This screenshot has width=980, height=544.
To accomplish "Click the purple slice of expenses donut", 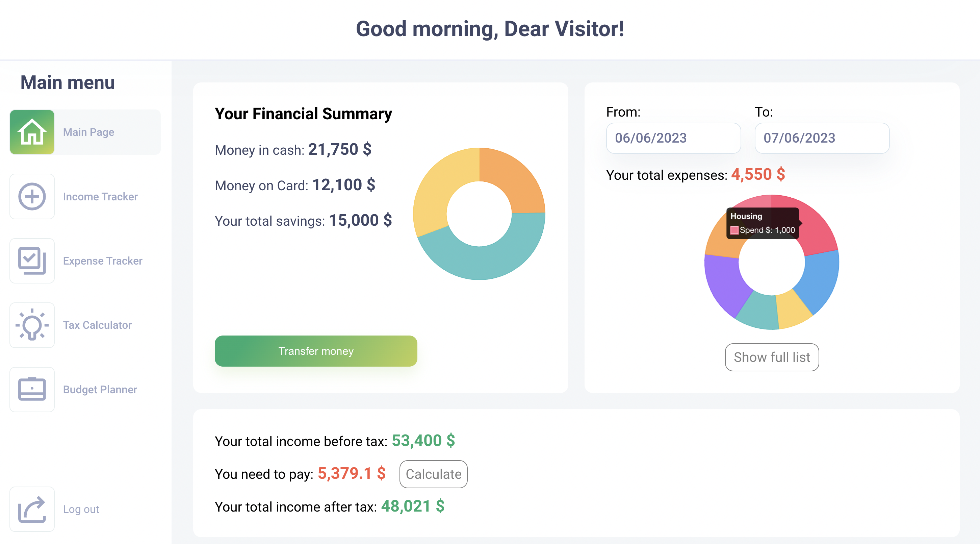I will point(725,283).
